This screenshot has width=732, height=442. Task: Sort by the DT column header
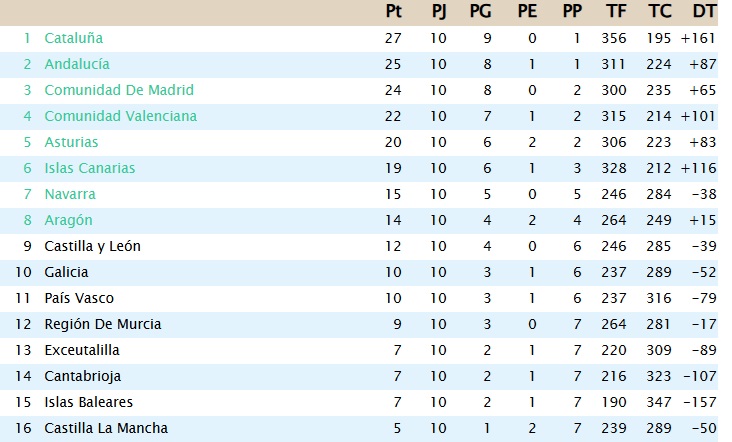704,12
